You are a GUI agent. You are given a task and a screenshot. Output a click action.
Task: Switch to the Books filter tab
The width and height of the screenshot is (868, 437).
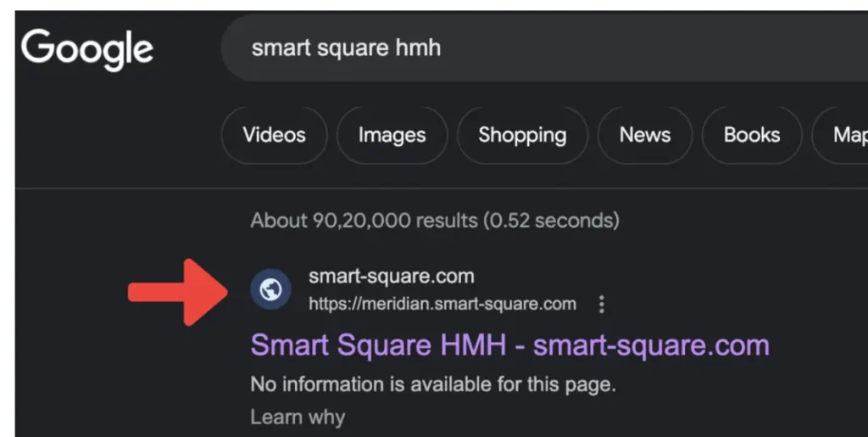[x=752, y=135]
